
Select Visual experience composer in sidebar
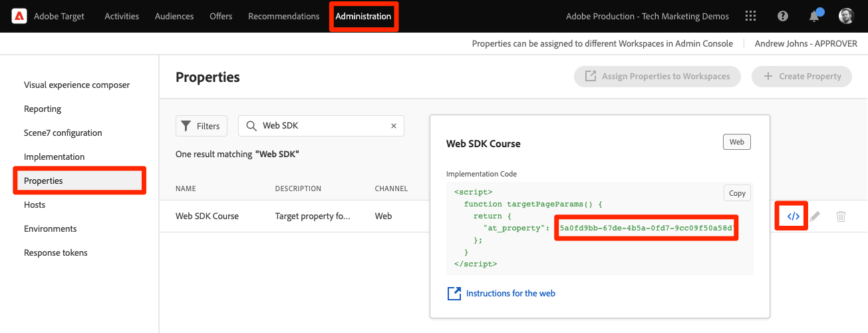77,85
